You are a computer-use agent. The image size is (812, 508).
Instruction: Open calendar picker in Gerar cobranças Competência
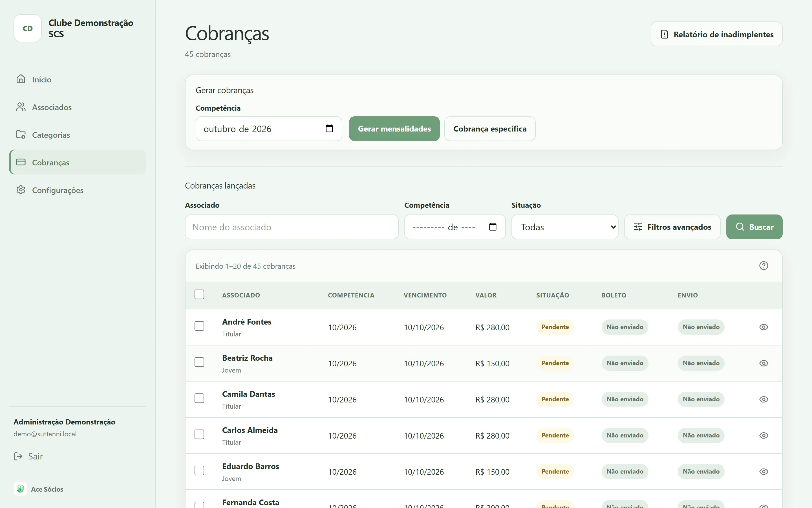[329, 129]
